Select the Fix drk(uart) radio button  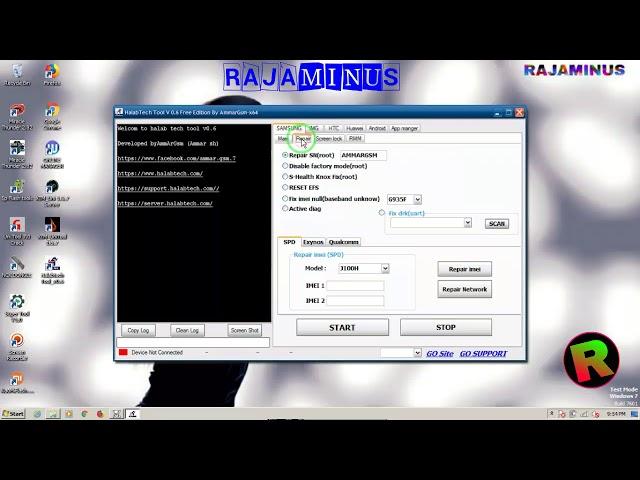coord(382,213)
